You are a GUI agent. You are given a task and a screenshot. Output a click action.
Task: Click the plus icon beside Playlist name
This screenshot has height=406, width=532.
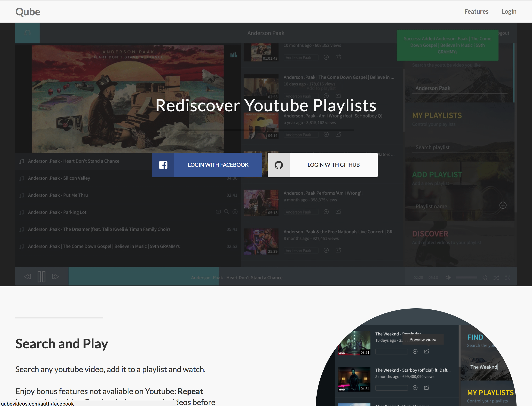click(x=503, y=205)
